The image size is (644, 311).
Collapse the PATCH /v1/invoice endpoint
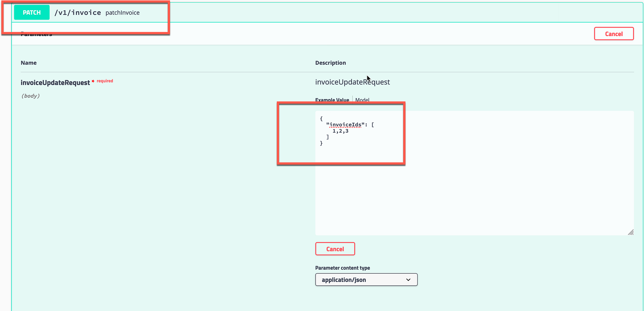click(x=225, y=12)
